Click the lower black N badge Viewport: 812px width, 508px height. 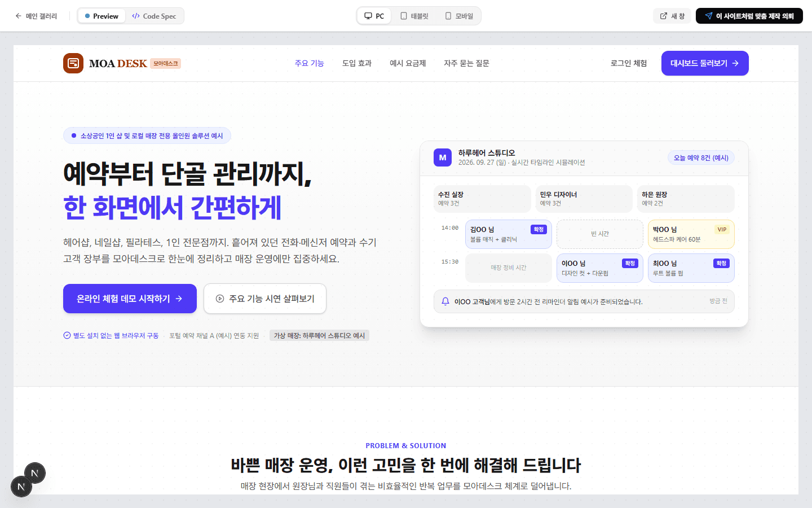tap(21, 487)
